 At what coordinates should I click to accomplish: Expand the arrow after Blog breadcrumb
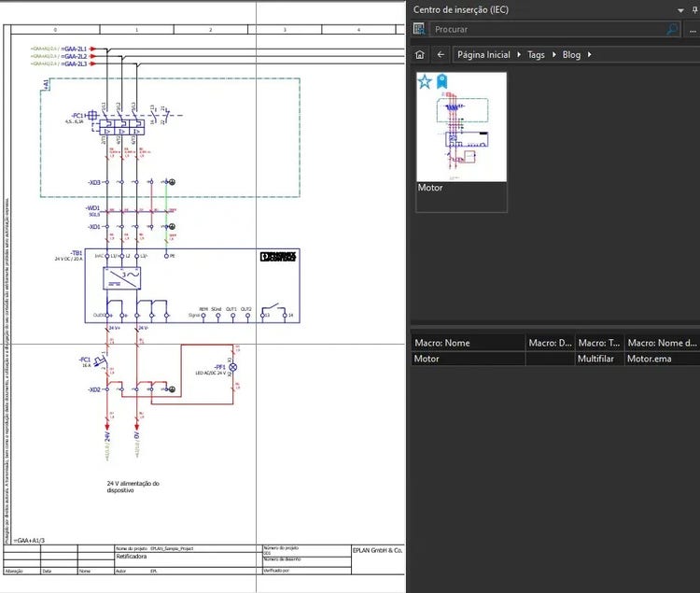[x=589, y=54]
